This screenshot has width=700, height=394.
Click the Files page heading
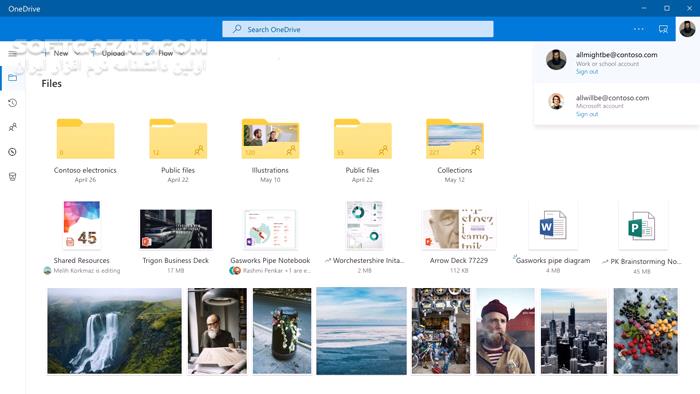pos(51,83)
